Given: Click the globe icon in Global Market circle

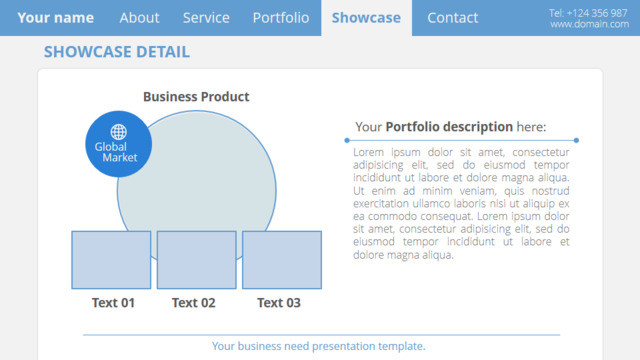Looking at the screenshot, I should coord(118,132).
